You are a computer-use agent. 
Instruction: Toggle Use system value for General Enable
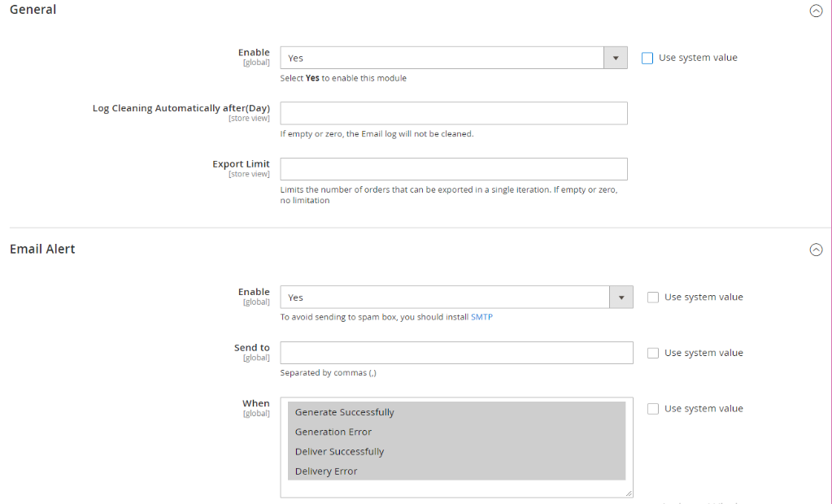pyautogui.click(x=647, y=59)
